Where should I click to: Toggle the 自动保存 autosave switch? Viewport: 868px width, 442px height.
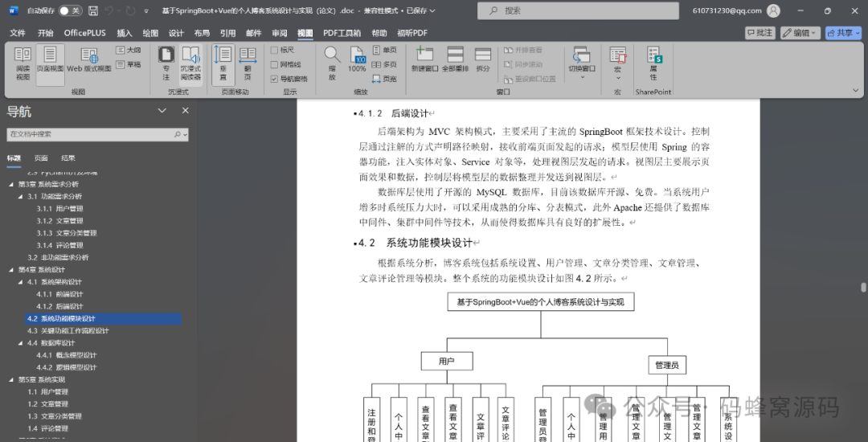tap(70, 10)
